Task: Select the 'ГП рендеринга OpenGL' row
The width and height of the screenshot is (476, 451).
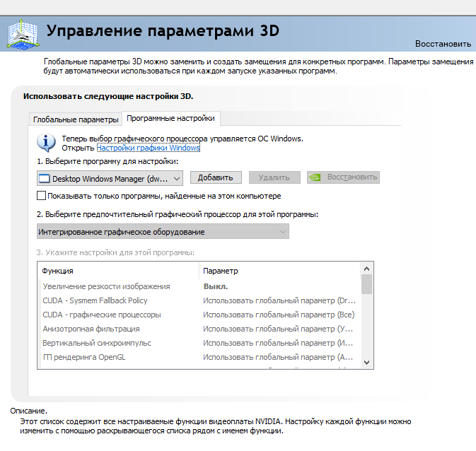Action: [199, 357]
